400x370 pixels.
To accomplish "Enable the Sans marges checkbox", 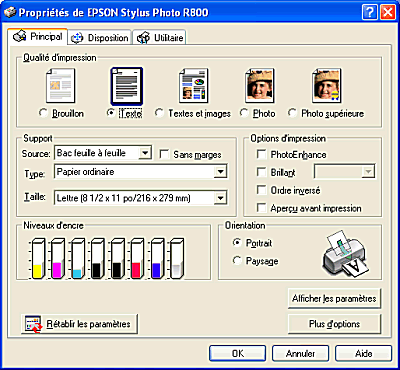I will pos(164,154).
